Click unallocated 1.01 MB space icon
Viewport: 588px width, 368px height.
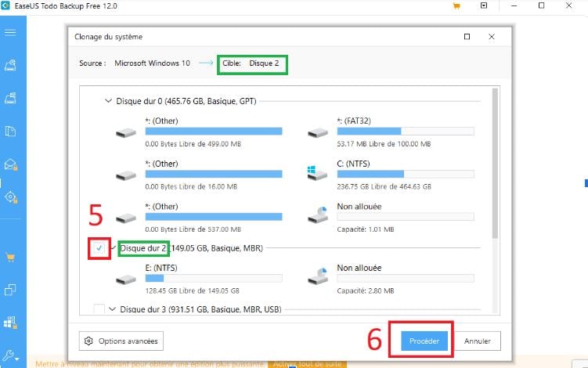coord(318,215)
